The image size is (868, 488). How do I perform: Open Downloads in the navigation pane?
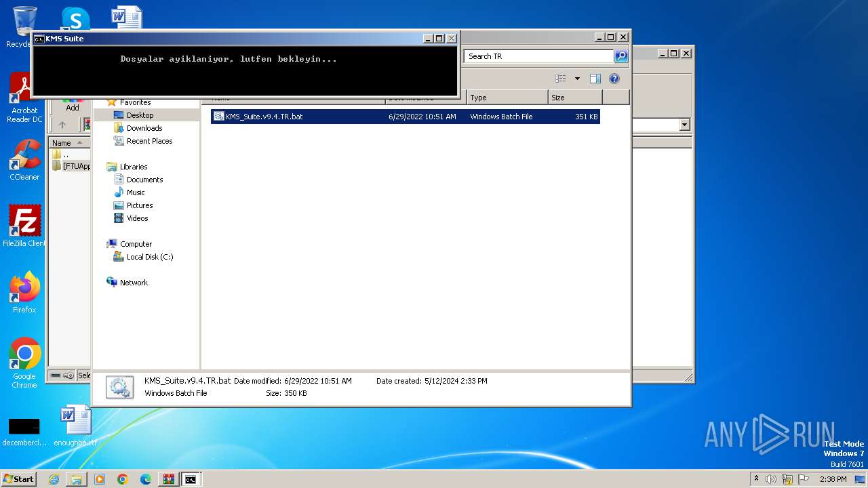[144, 128]
